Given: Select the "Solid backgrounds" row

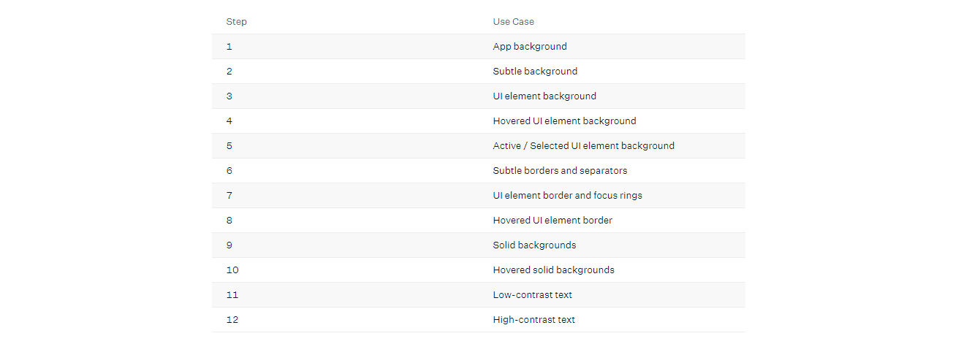Looking at the screenshot, I should point(534,245).
